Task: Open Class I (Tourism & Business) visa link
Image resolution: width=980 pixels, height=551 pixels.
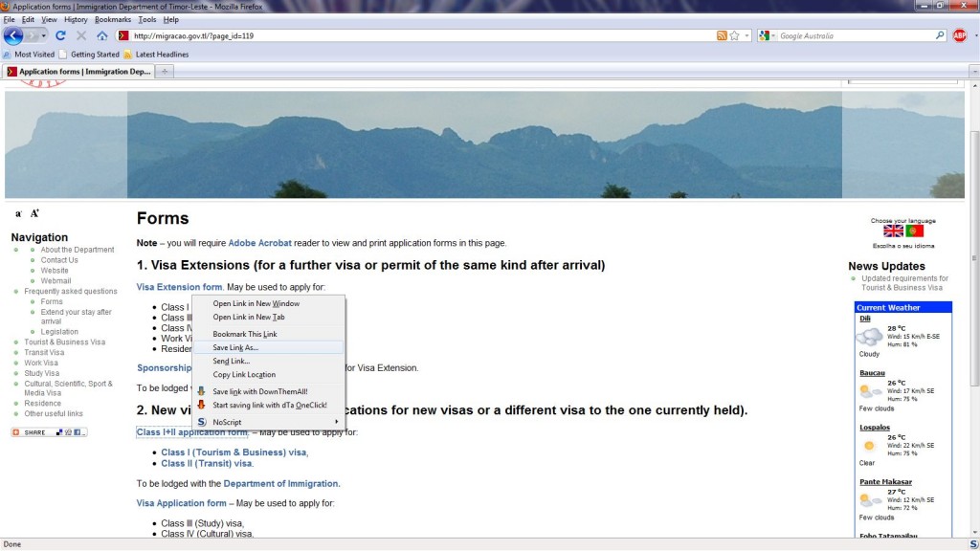Action: pos(234,452)
